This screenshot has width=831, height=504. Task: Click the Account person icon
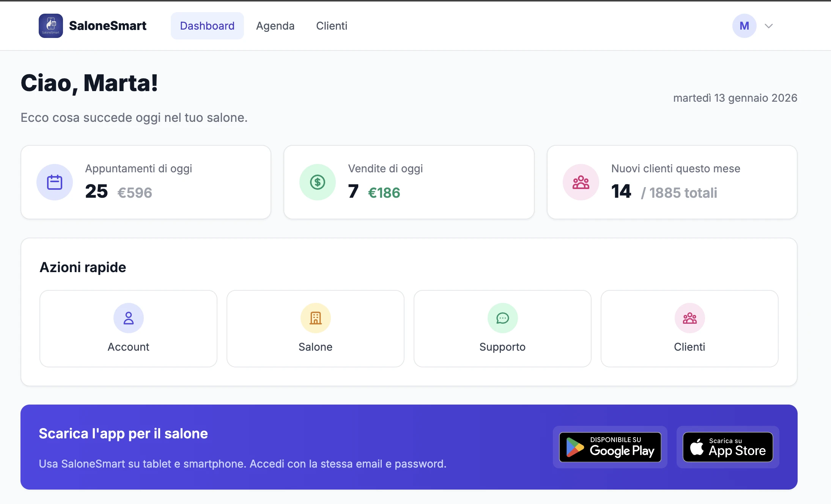pos(128,318)
